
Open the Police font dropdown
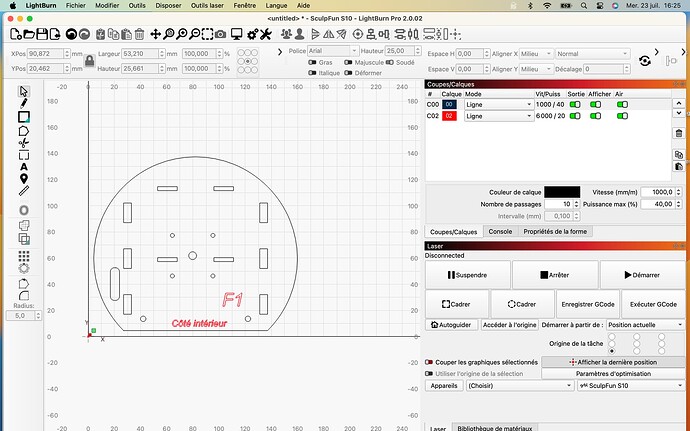[x=333, y=51]
